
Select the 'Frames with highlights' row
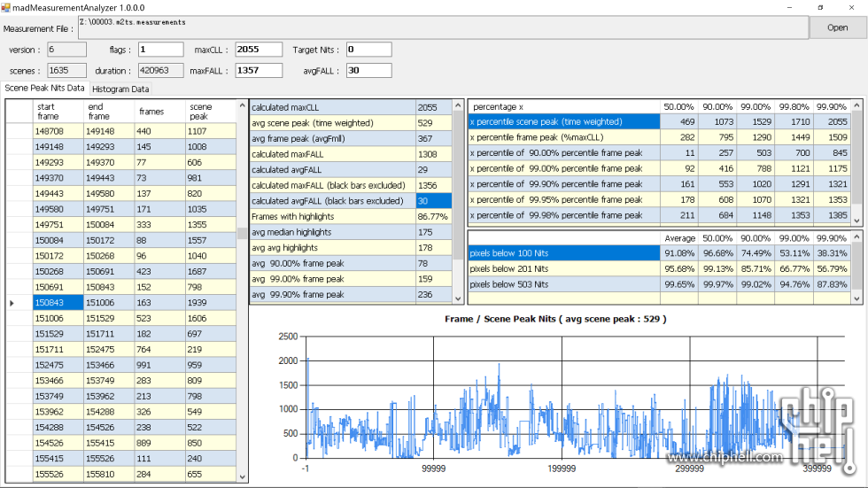pos(332,216)
